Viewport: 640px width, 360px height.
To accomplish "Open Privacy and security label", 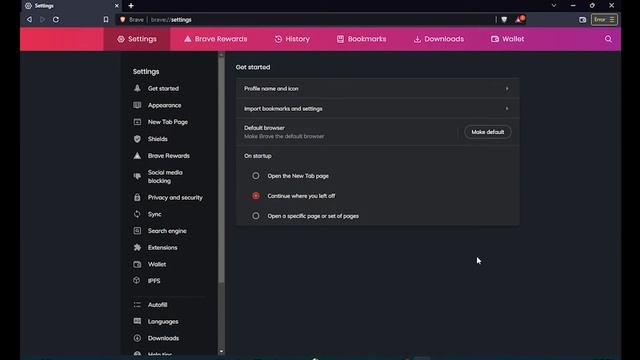I will (175, 198).
